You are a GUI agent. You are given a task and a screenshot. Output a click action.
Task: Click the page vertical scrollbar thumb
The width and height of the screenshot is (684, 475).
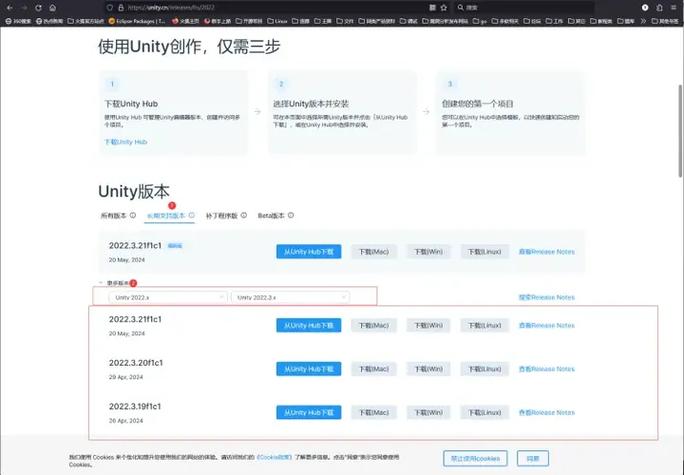click(x=680, y=131)
